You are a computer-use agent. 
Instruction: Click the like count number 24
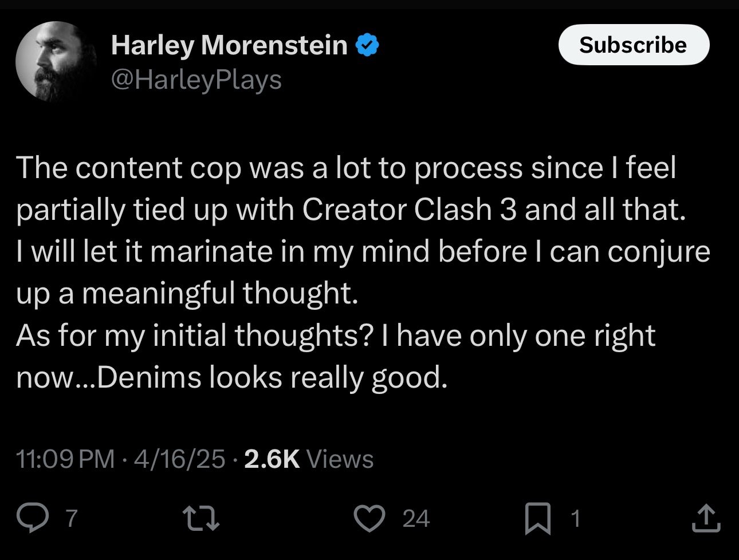tap(416, 518)
